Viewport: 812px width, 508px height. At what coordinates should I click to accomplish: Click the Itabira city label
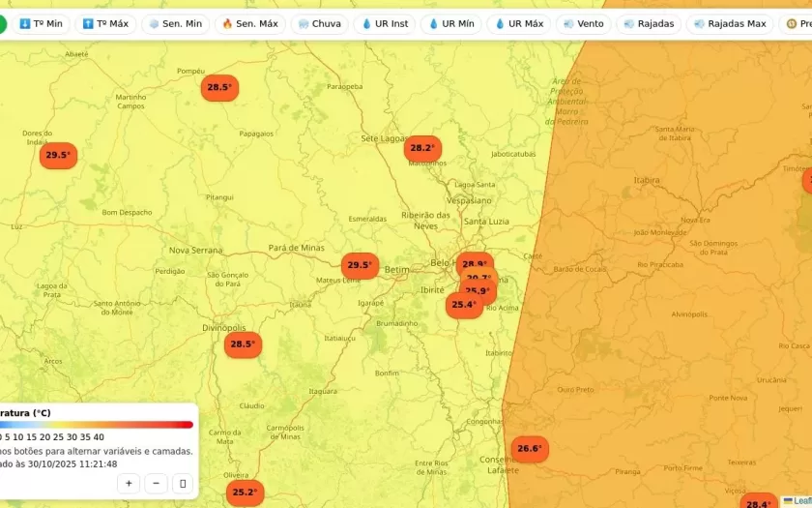647,180
